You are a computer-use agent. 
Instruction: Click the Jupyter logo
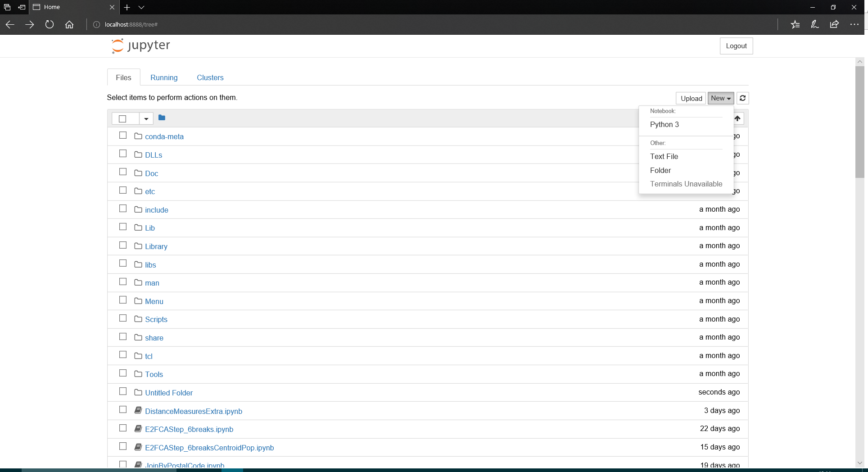140,45
